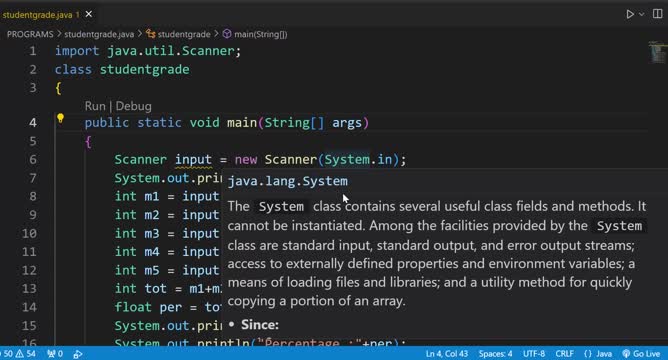Open PROGRAMS folder in breadcrumb
668x360 pixels.
pyautogui.click(x=30, y=34)
